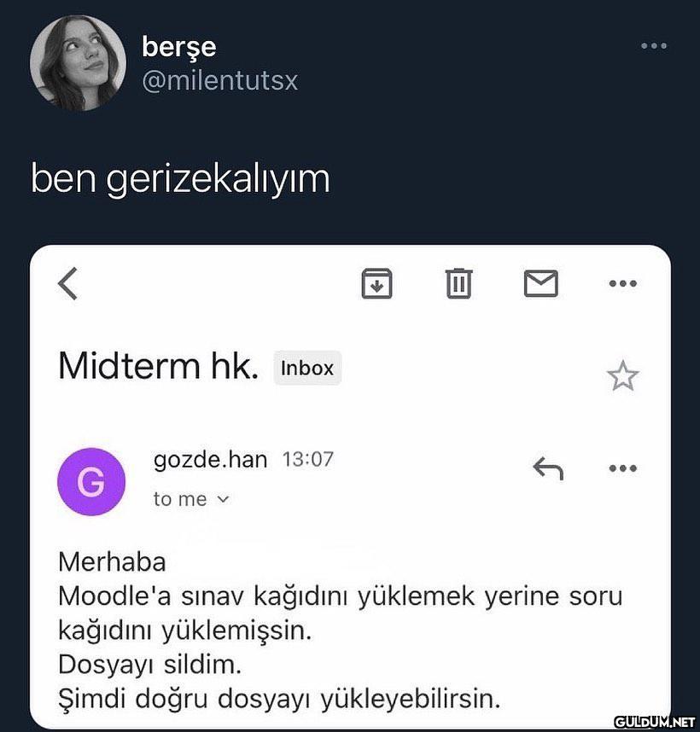700x732 pixels.
Task: Open the email toolbar's three-dot menu
Action: pos(622,283)
